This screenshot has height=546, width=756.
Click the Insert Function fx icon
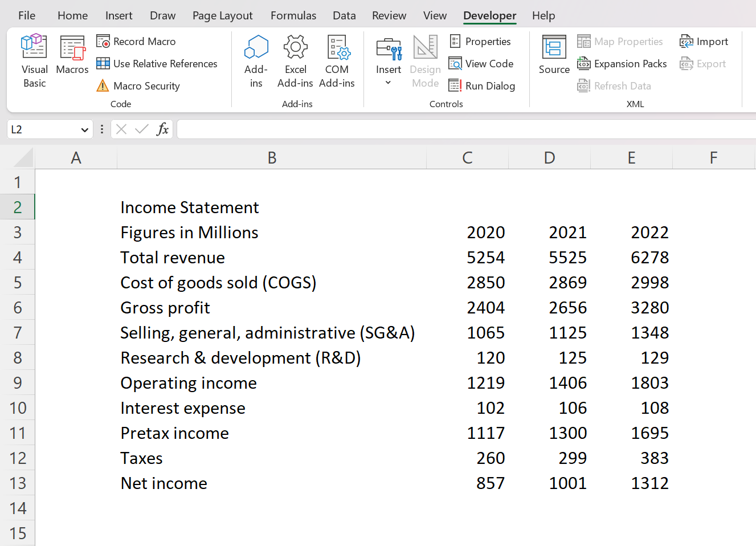(x=163, y=129)
